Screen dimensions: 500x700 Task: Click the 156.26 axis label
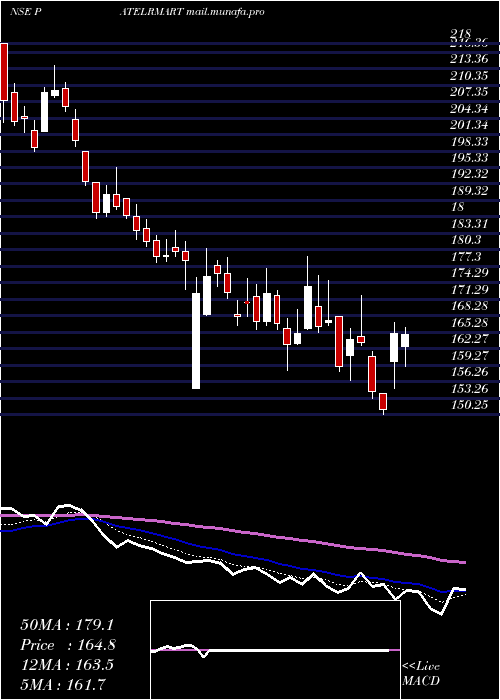pos(469,373)
